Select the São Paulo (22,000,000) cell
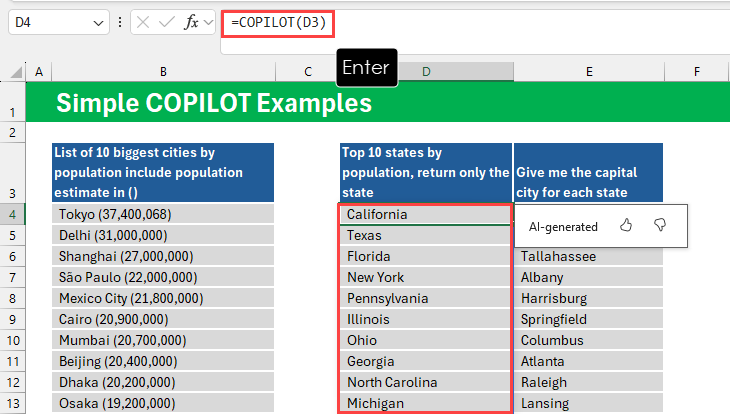Screen dimensions: 730x414 pos(163,278)
